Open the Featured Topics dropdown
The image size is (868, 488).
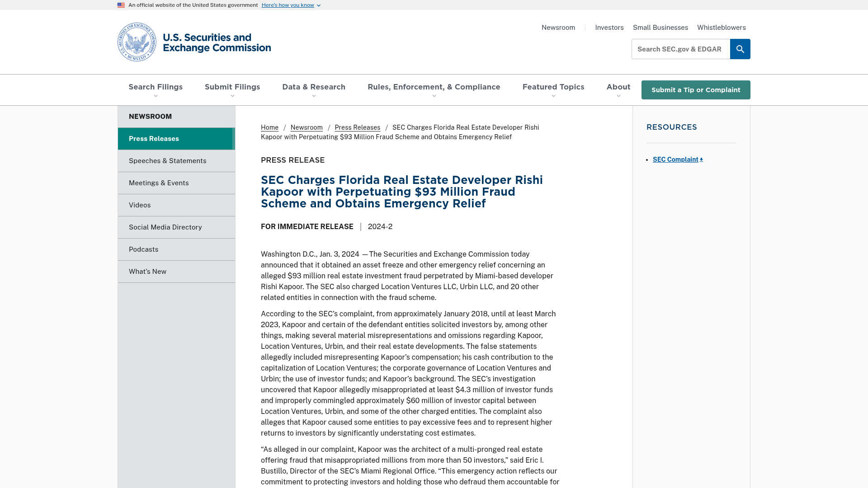click(553, 90)
